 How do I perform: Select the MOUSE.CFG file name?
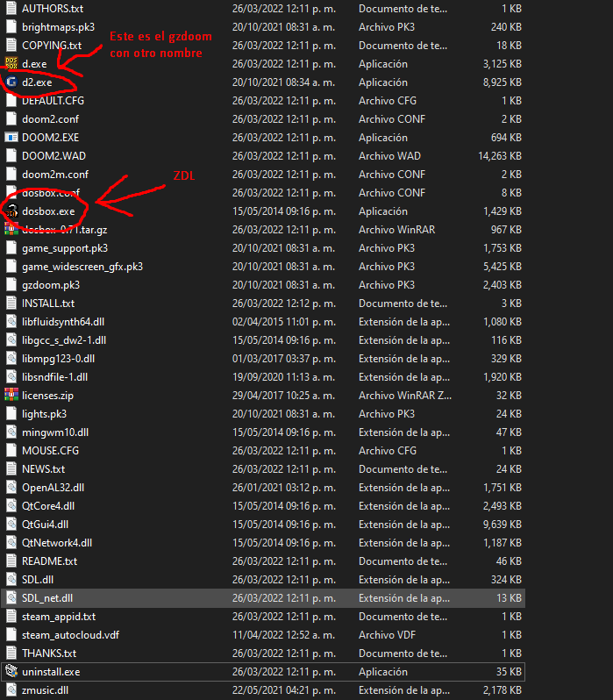click(51, 451)
